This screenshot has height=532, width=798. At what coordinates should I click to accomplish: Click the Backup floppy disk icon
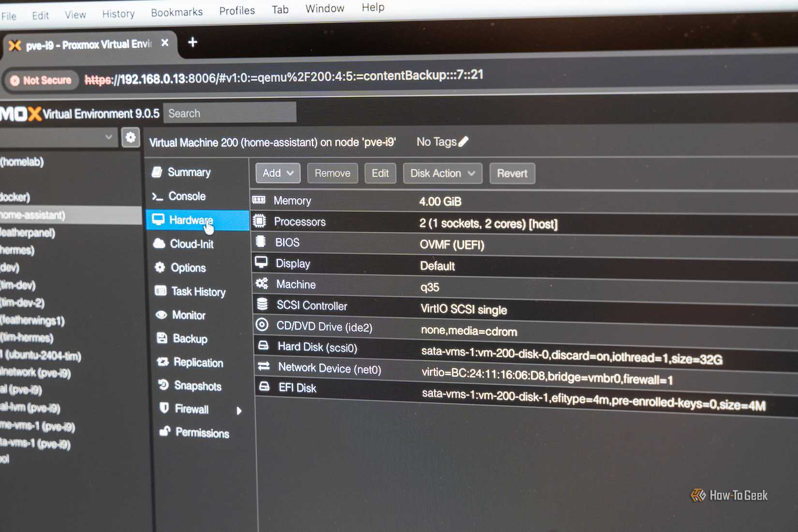162,338
